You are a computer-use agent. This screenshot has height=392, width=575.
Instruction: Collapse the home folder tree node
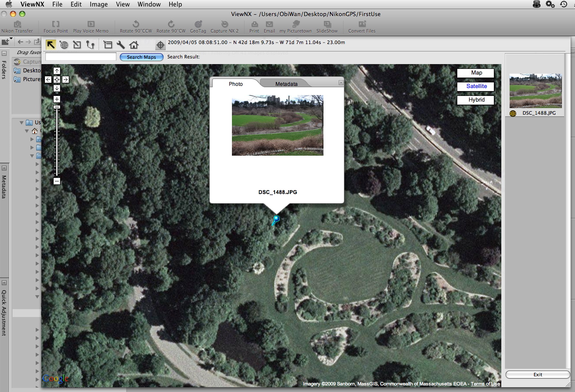27,131
